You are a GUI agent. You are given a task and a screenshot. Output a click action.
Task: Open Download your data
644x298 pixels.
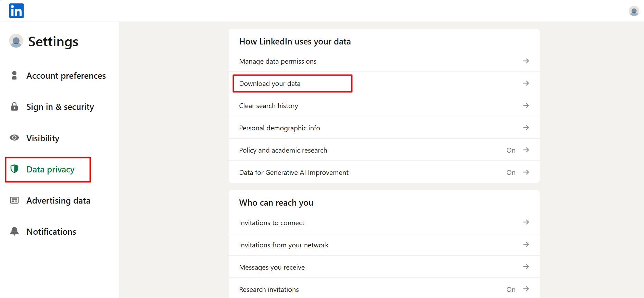(270, 83)
